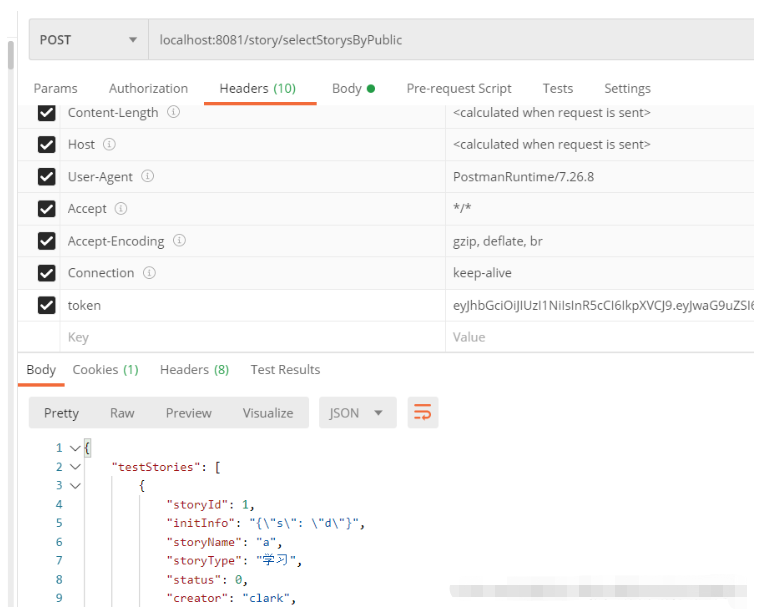766x610 pixels.
Task: Collapse the testStories array on line 2
Action: click(75, 467)
